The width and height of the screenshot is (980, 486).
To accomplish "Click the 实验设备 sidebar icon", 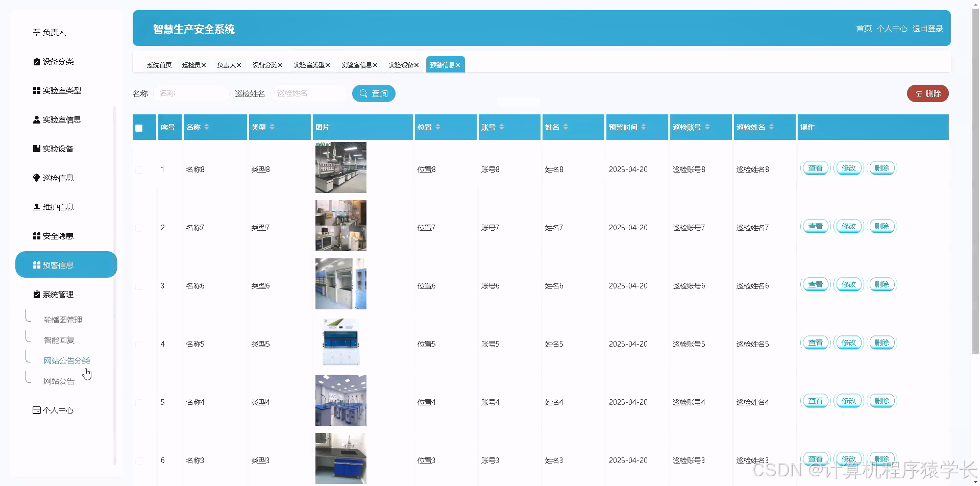I will click(x=36, y=149).
